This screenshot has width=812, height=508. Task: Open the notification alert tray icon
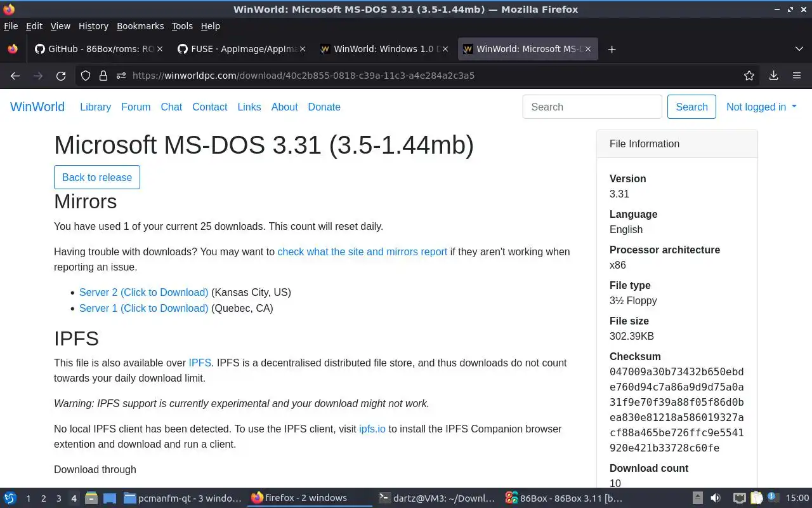[772, 498]
